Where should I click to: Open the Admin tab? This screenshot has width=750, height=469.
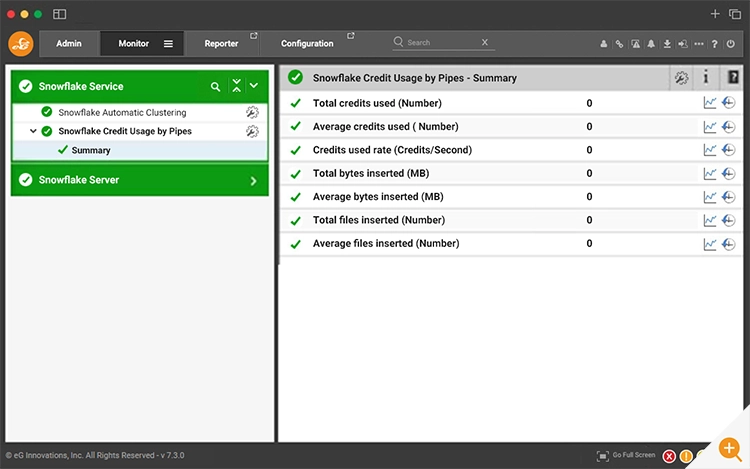click(69, 44)
